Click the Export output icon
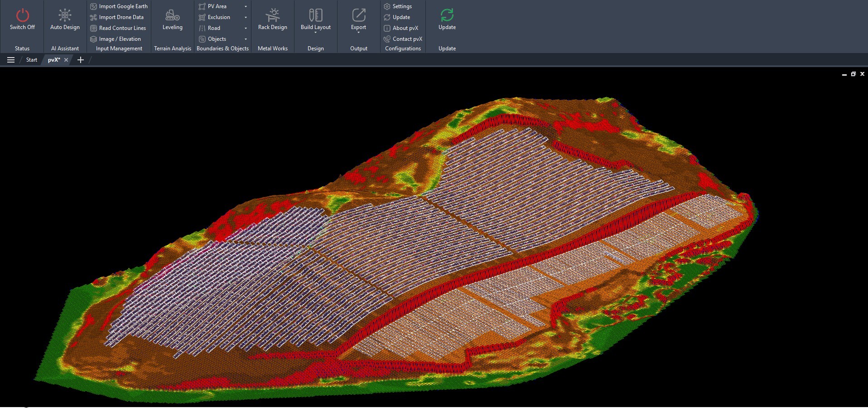The height and width of the screenshot is (408, 868). click(x=358, y=15)
